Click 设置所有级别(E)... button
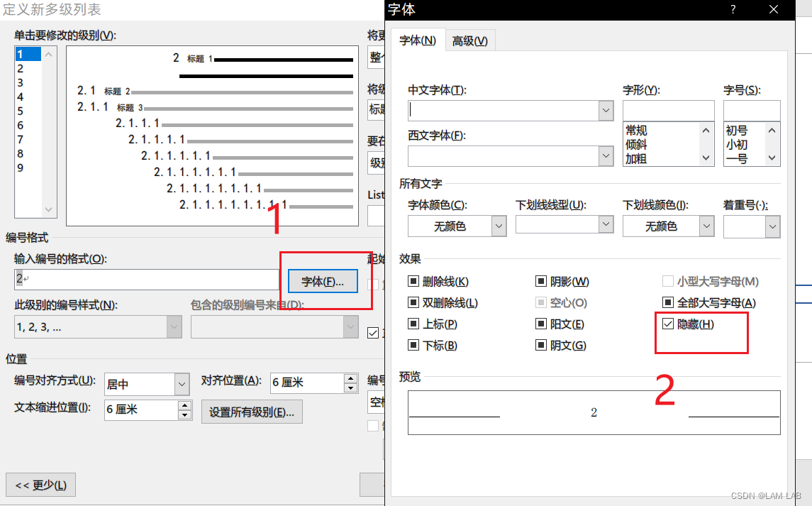The width and height of the screenshot is (812, 506). [252, 412]
